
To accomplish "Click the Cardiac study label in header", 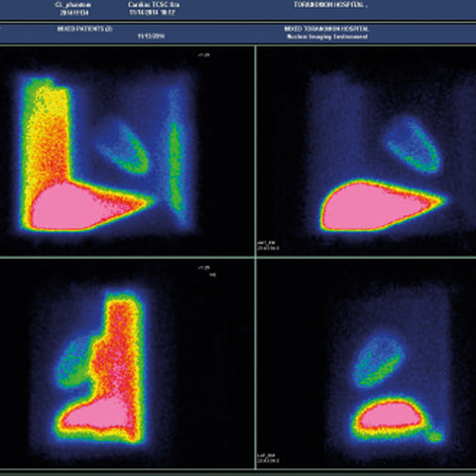I will pos(154,5).
